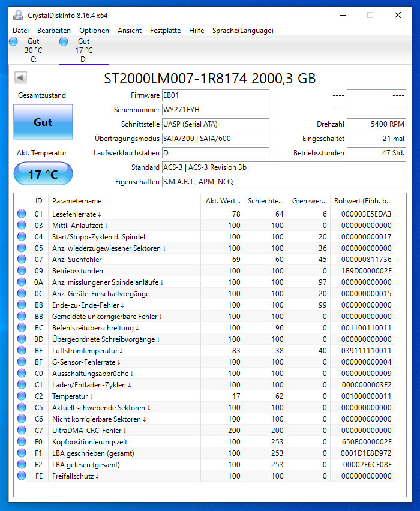Click the CrystalDiskInfo app icon in title bar

pos(18,15)
